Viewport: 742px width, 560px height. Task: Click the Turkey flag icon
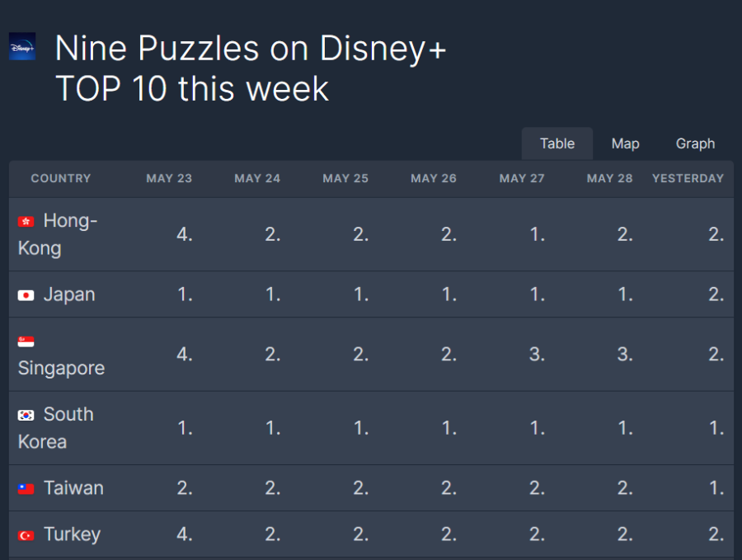26,535
